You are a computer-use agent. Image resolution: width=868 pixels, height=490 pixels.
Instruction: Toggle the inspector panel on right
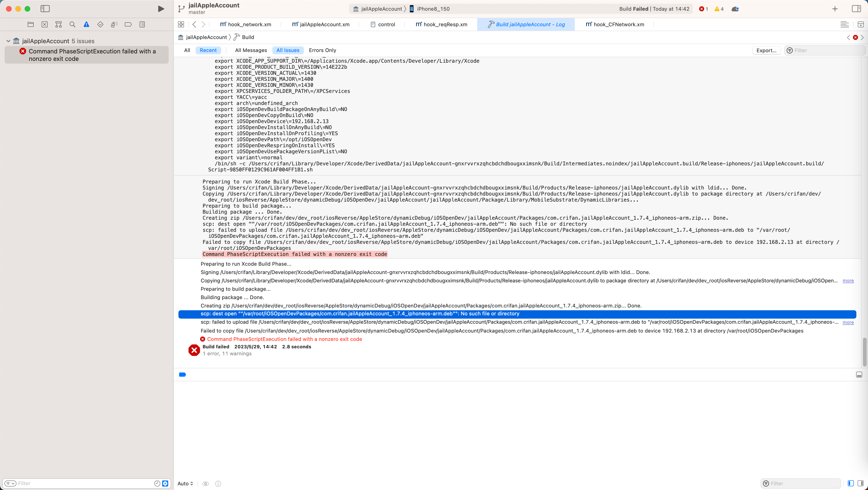856,9
